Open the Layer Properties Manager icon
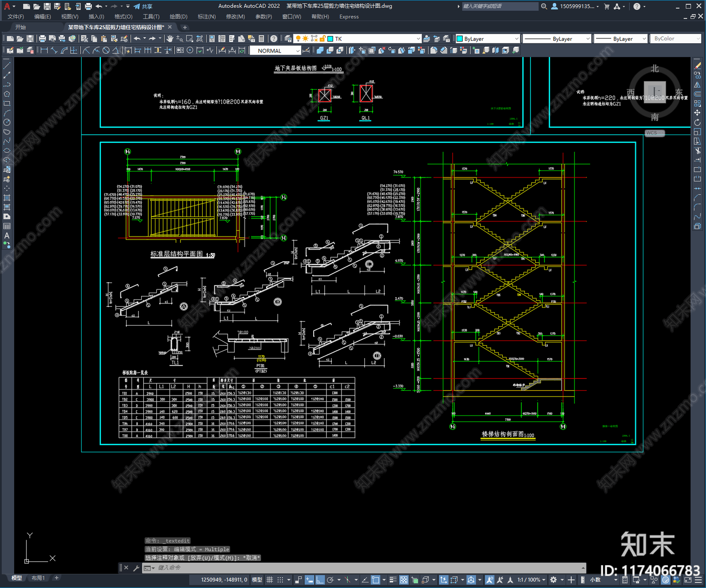 point(288,39)
